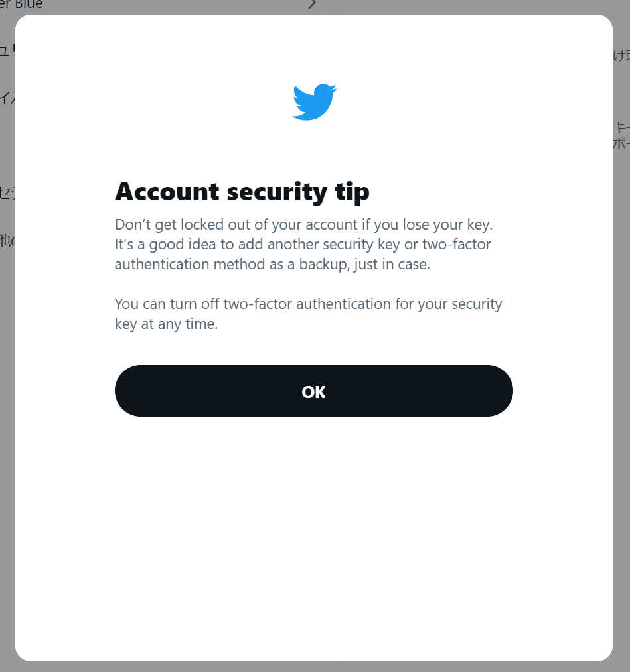Click the blue Twitter bird logo
Image resolution: width=630 pixels, height=672 pixels.
(x=315, y=102)
